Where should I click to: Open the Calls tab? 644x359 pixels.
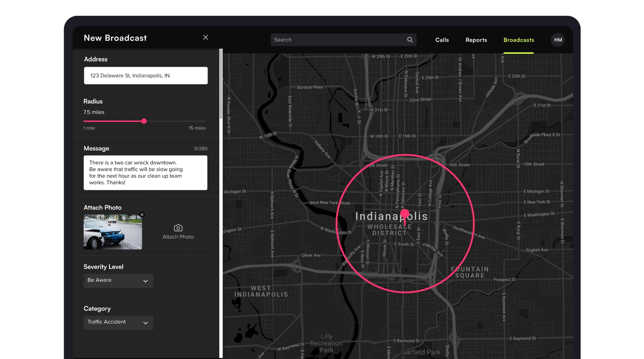(x=442, y=40)
